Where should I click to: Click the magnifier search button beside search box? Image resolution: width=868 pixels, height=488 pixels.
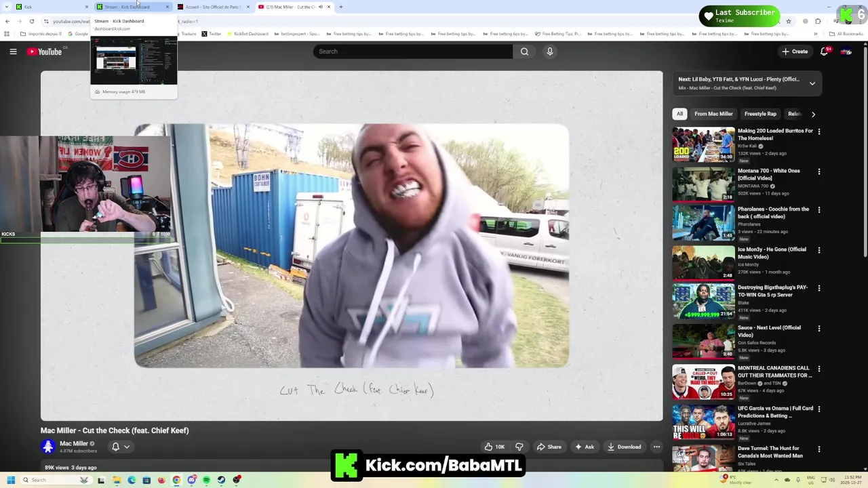click(524, 52)
